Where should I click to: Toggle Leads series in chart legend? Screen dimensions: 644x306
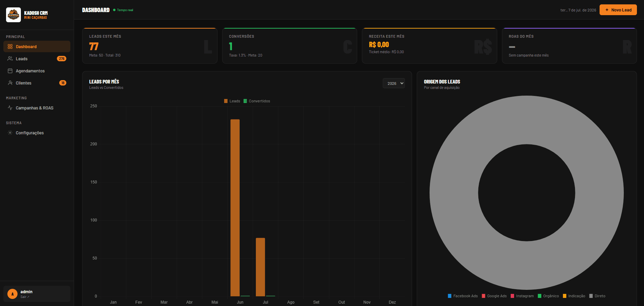[232, 101]
